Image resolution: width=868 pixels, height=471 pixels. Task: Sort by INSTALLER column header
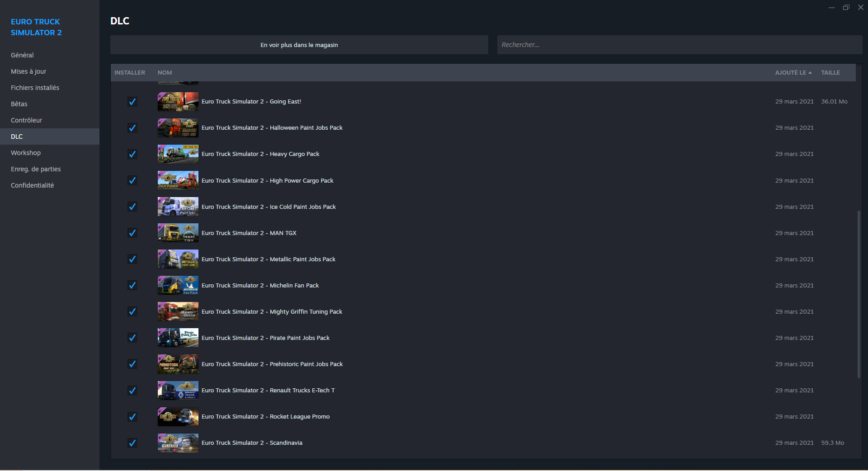point(130,72)
